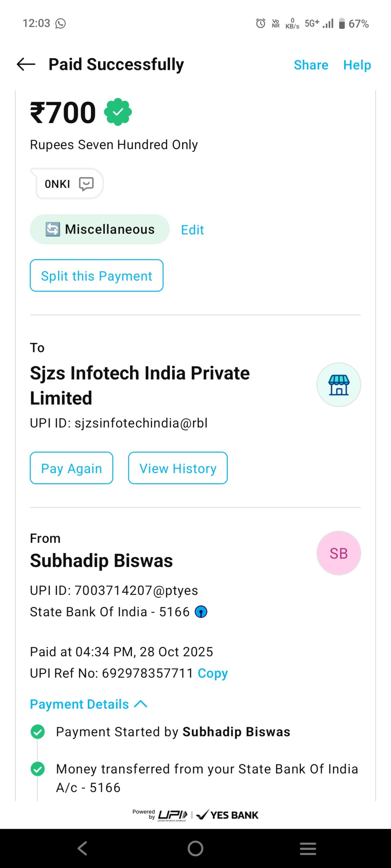Tap the message icon beside ONKI
The height and width of the screenshot is (868, 391).
pos(86,184)
